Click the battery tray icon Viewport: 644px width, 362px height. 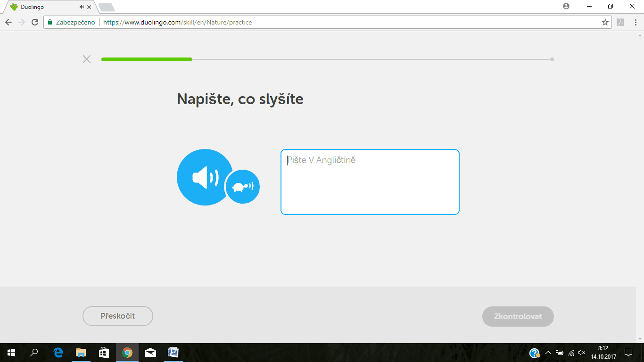560,353
